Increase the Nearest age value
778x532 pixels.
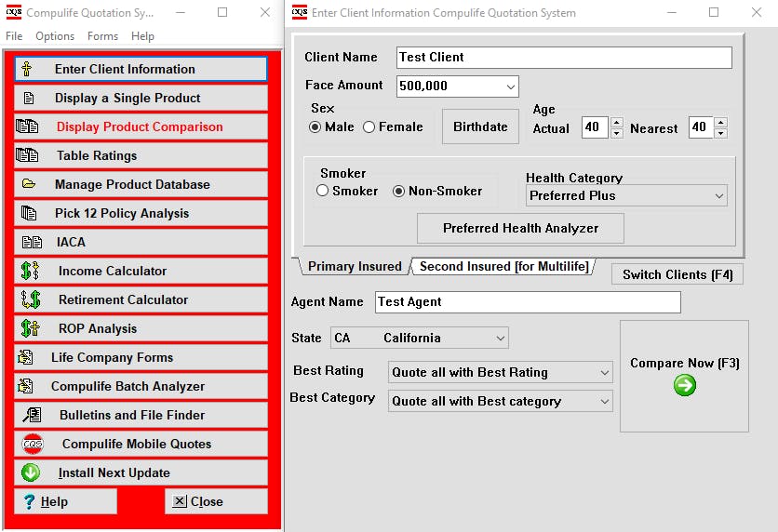pyautogui.click(x=721, y=122)
